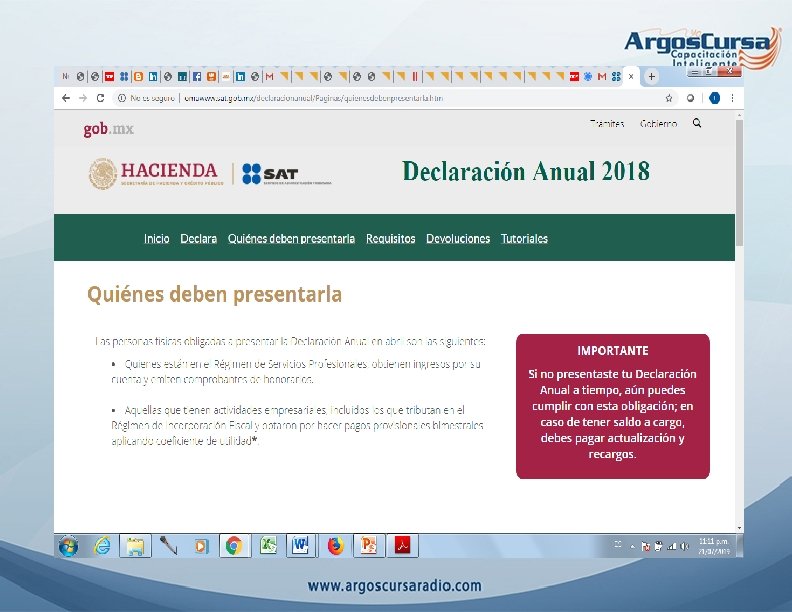Close the active tab with its X
792x612 pixels.
631,77
